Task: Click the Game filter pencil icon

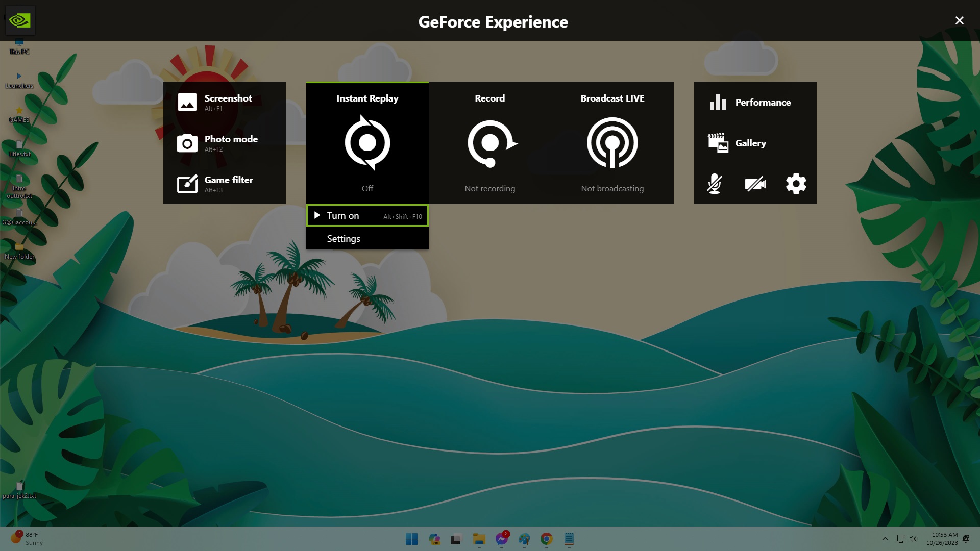Action: (x=187, y=184)
